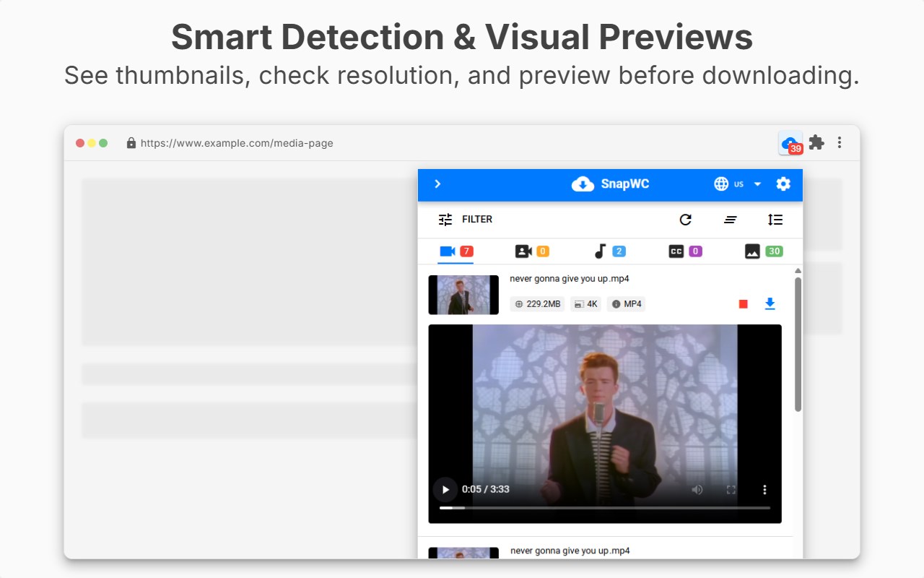Click the 0:05 / 3:33 time display
Screen dimensions: 924x578
coord(486,489)
